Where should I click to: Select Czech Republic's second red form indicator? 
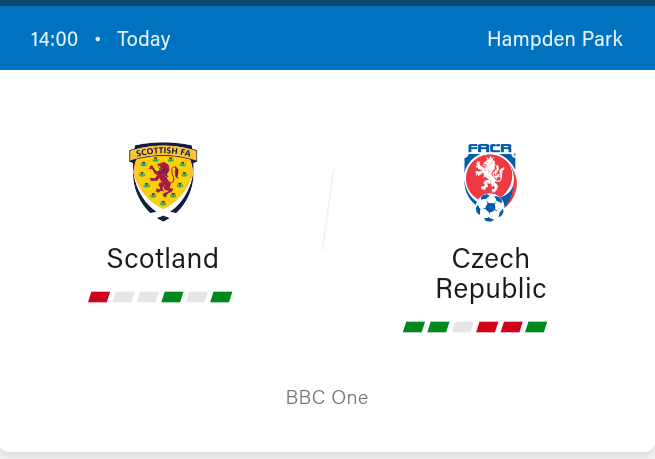[x=512, y=327]
